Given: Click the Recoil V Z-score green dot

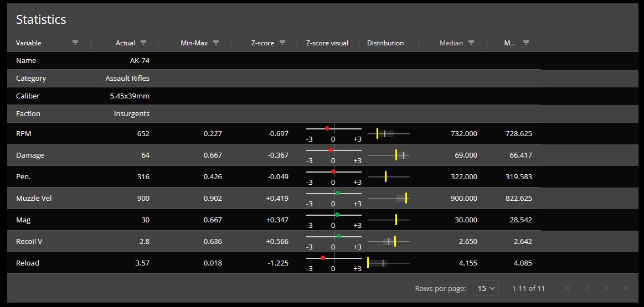Looking at the screenshot, I should click(x=339, y=236).
